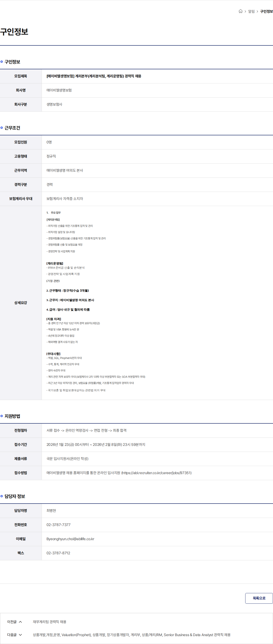Click contact name 최병현
Viewport: 273px width, 644px height.
click(51, 511)
